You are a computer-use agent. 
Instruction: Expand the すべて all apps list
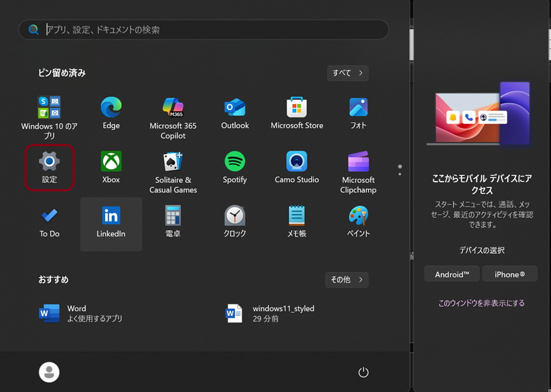(348, 73)
